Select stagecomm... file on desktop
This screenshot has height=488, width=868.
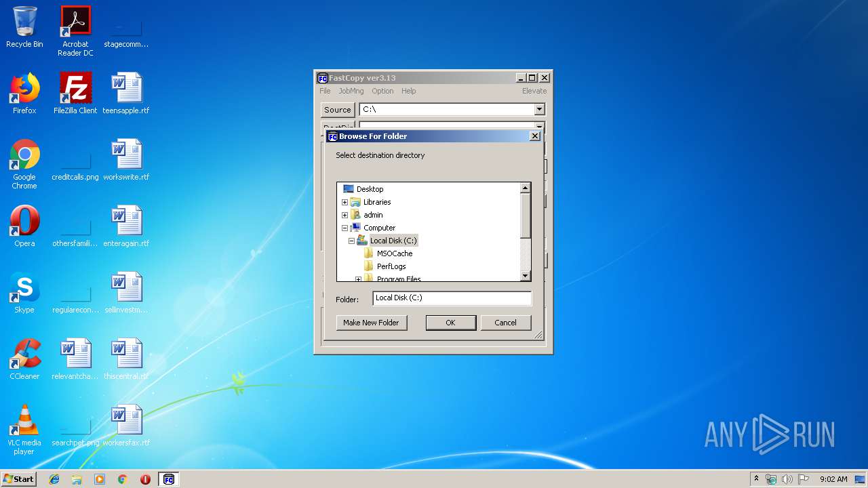click(126, 31)
